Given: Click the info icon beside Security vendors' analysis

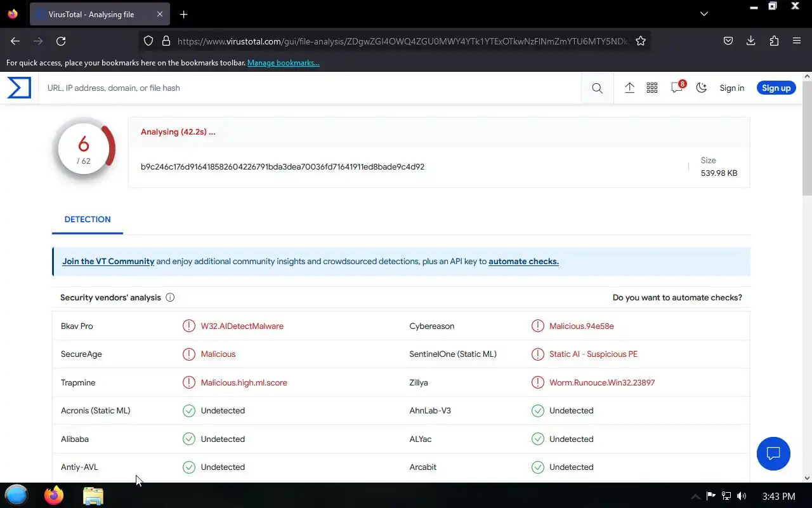Looking at the screenshot, I should click(x=170, y=297).
